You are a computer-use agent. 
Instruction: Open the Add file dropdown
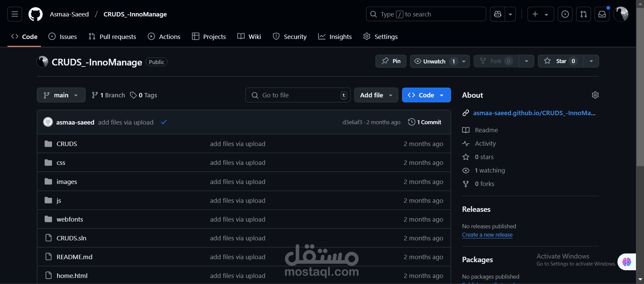click(376, 95)
